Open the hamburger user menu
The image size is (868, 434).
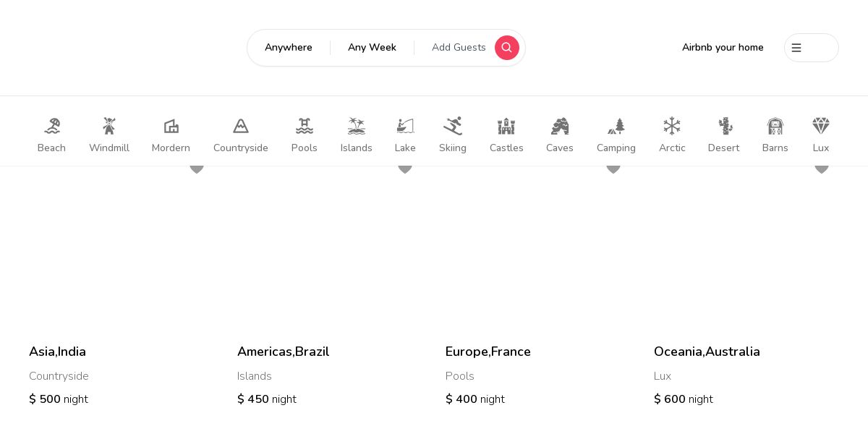[x=811, y=48]
